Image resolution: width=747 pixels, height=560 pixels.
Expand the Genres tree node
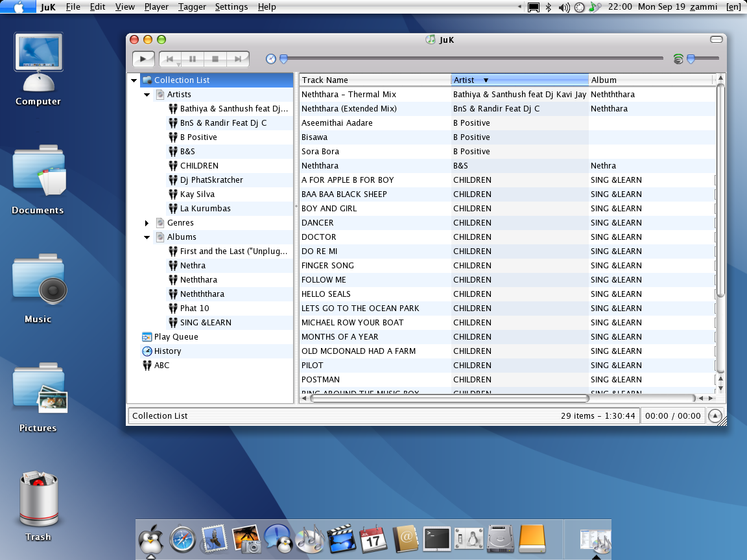tap(147, 223)
